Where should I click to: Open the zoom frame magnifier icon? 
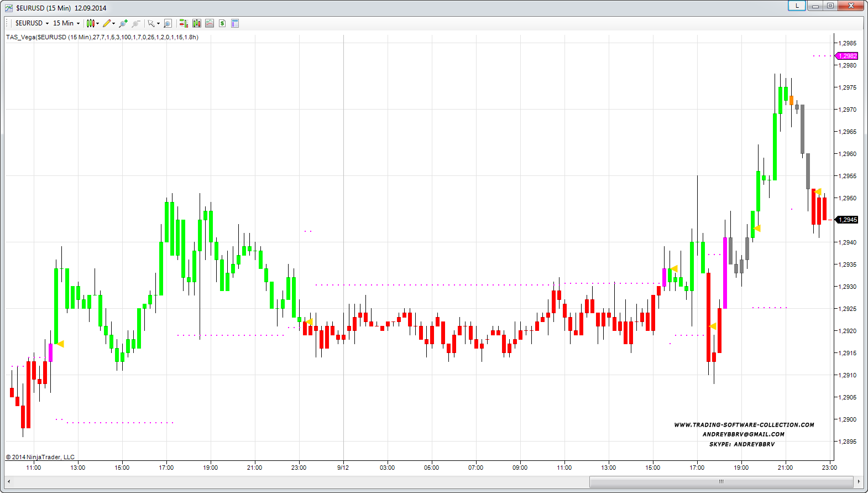(x=168, y=23)
